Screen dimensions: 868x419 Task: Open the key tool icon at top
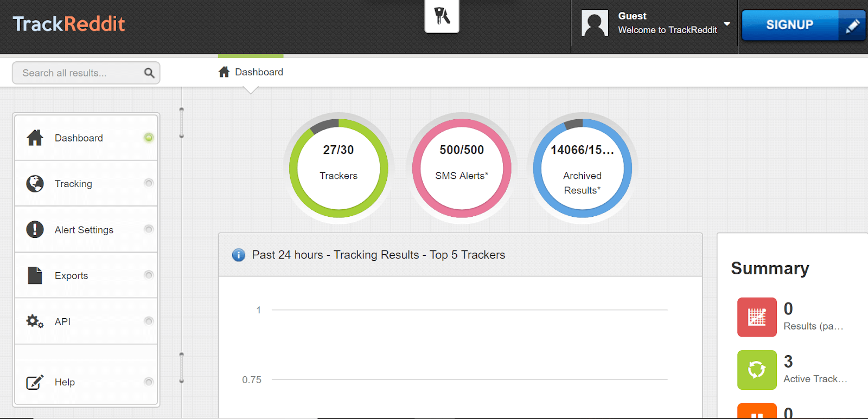(442, 16)
